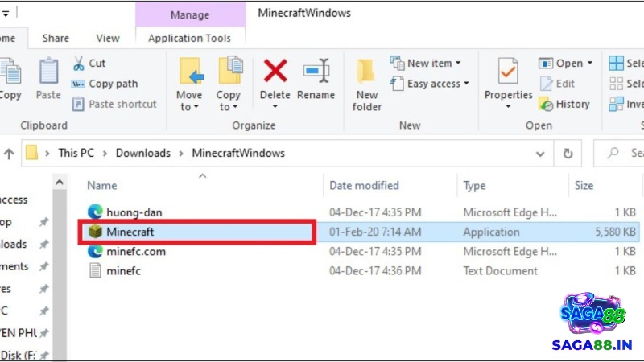Click Paste shortcut option

tap(114, 104)
